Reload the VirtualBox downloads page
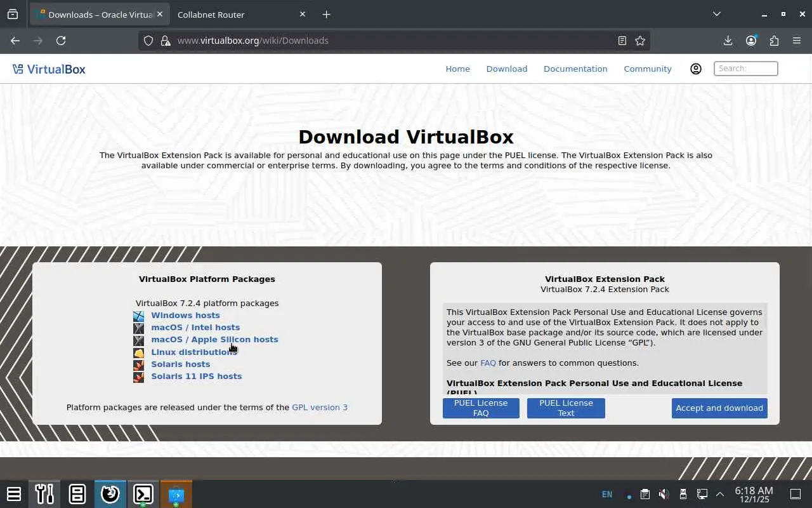The height and width of the screenshot is (508, 812). 61,41
